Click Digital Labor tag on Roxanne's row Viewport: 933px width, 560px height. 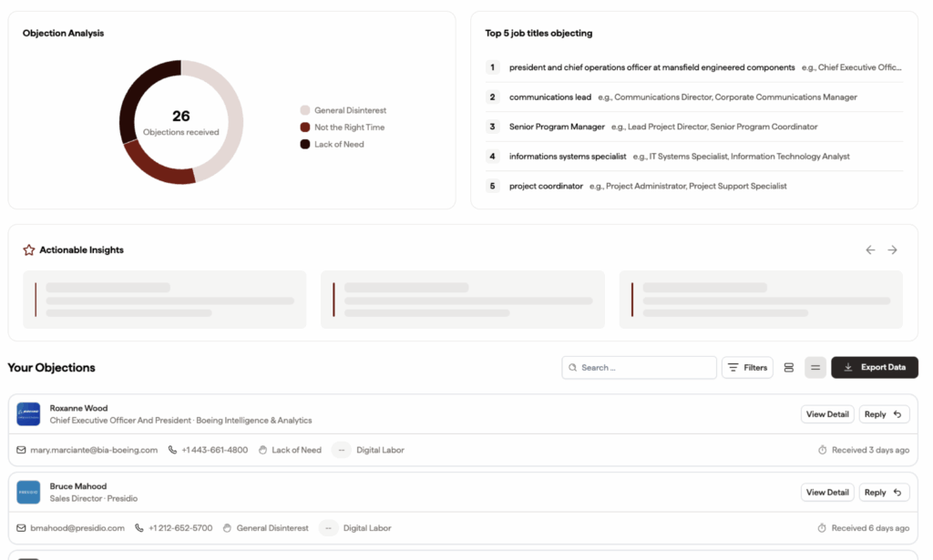coord(380,450)
